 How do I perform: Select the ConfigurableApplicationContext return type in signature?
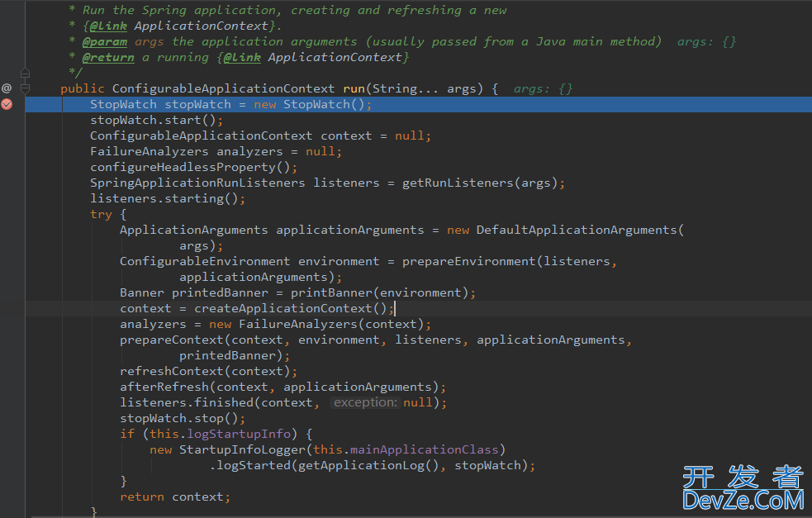(223, 88)
